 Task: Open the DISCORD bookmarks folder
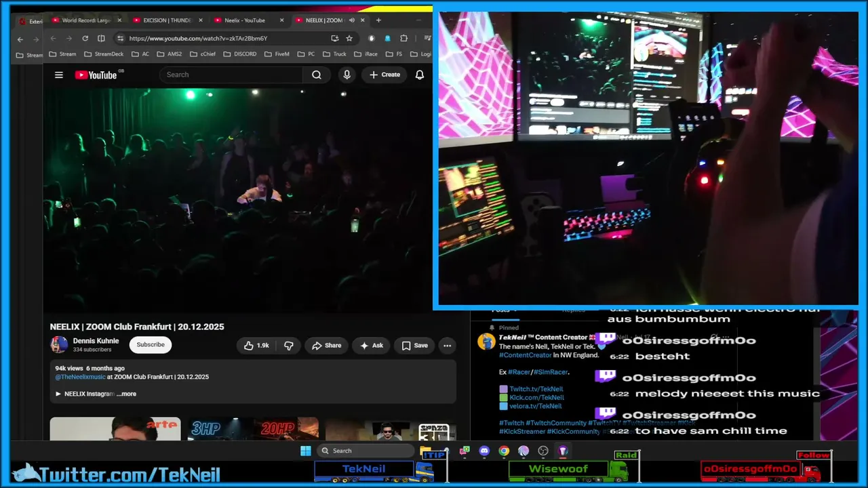(240, 54)
